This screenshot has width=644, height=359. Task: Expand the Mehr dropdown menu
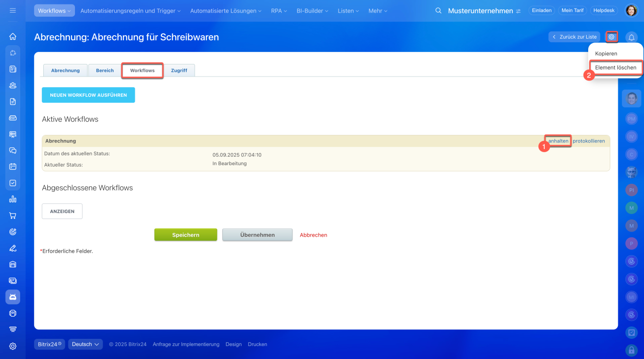(378, 11)
